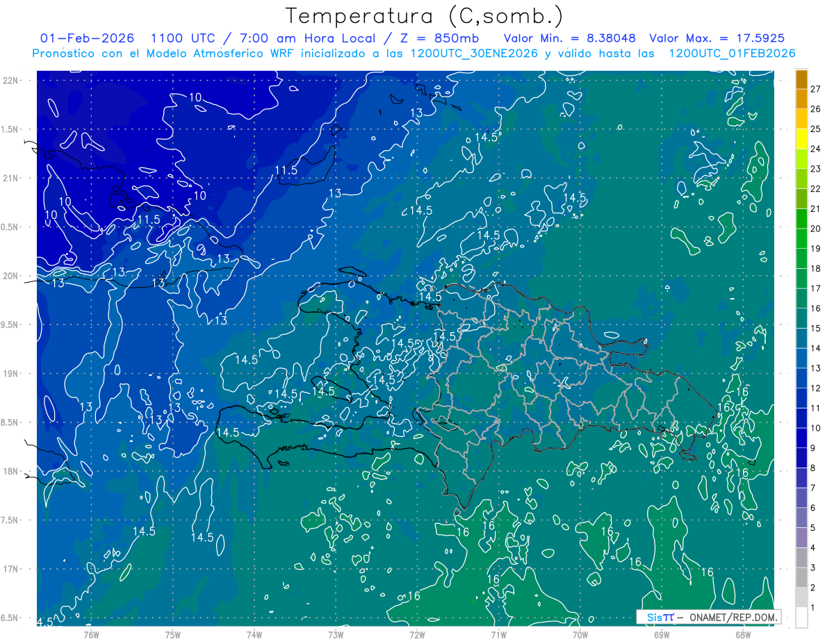834x644 pixels.
Task: Select the date text '01-Feb-2026'
Action: [88, 38]
